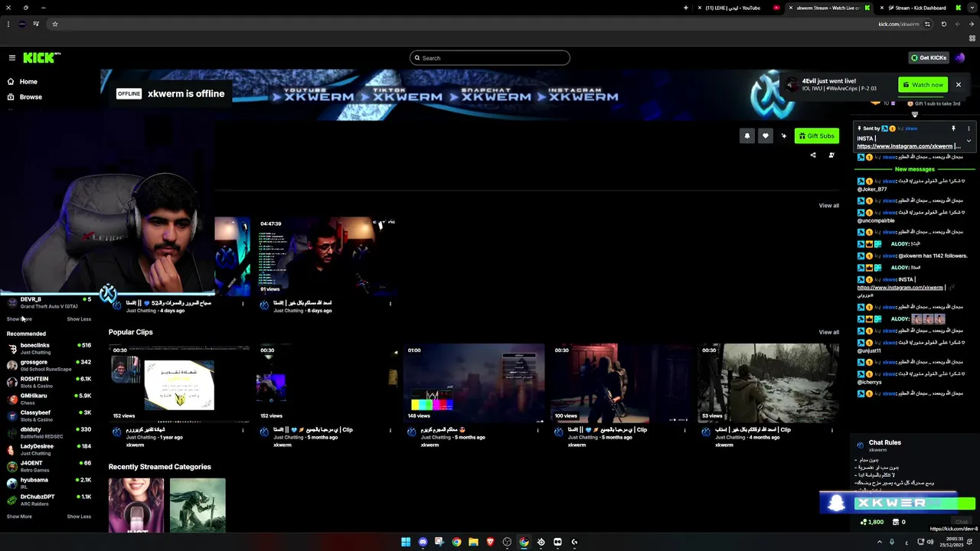The width and height of the screenshot is (980, 551).
Task: Open the knight artwork category card
Action: coord(198,505)
